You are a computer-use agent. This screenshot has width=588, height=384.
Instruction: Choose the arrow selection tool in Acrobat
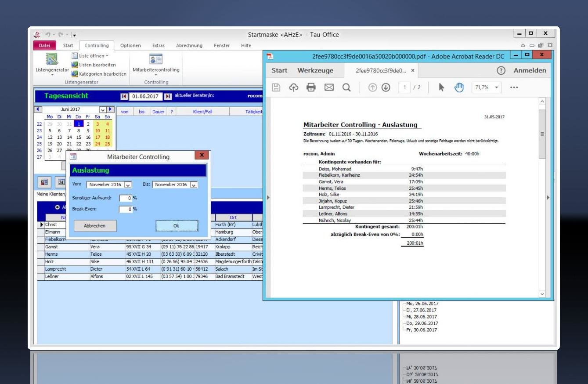[442, 87]
